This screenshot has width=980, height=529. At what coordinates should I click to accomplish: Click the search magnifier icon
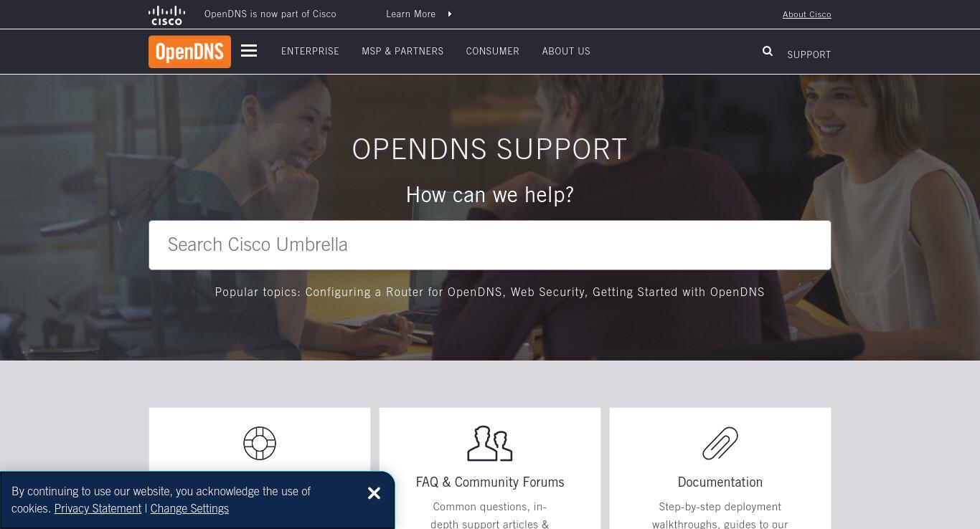(x=768, y=51)
